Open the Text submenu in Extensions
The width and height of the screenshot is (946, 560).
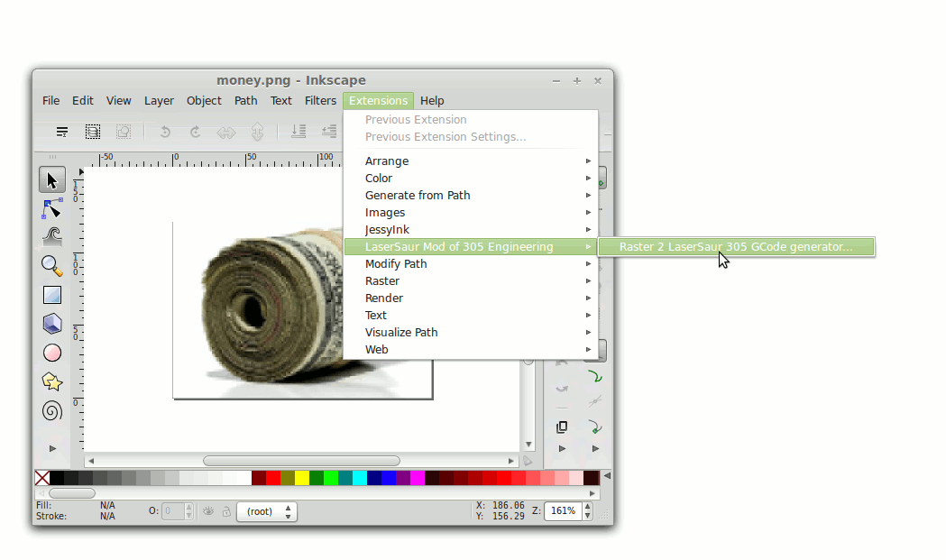coord(471,315)
